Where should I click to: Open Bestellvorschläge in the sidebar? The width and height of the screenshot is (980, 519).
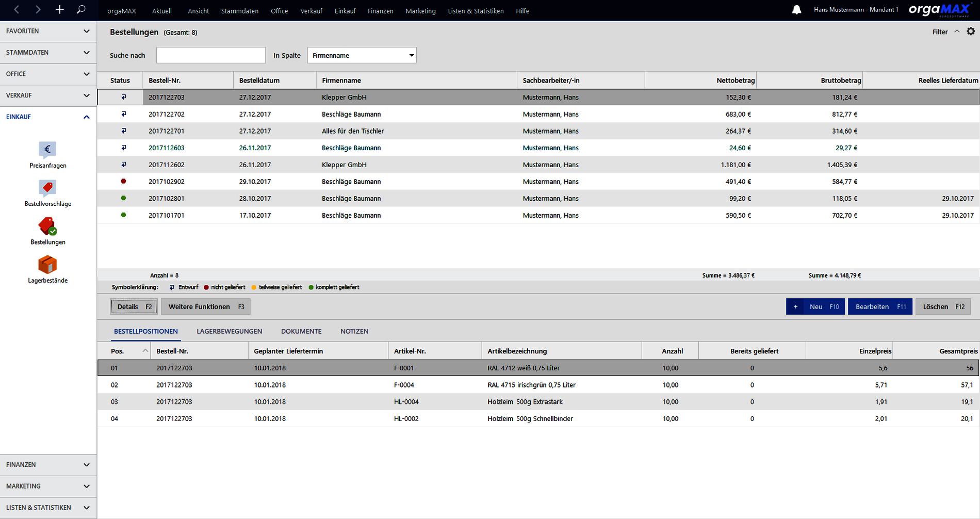[47, 193]
